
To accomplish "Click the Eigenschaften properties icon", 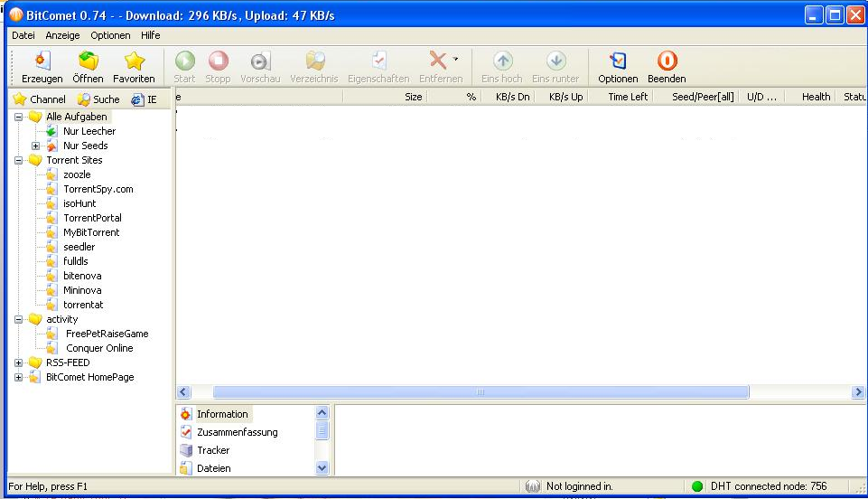I will (379, 61).
